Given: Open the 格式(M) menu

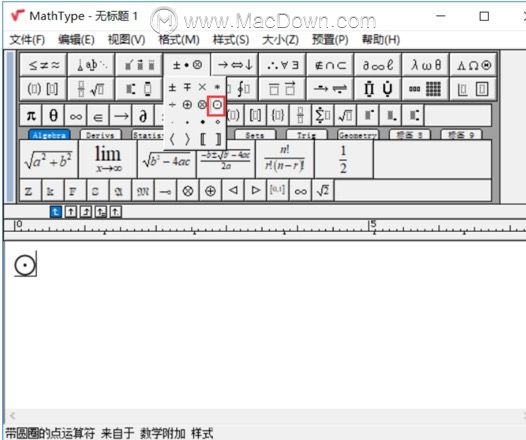Looking at the screenshot, I should [x=179, y=40].
